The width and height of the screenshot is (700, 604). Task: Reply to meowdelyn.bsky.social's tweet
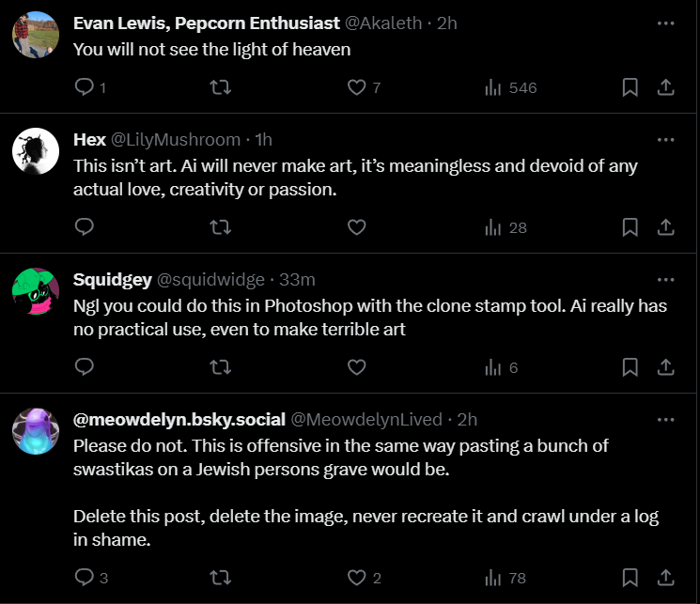pos(84,578)
